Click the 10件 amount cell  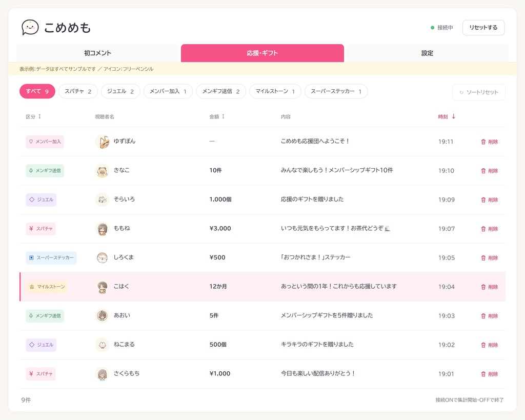click(x=216, y=170)
